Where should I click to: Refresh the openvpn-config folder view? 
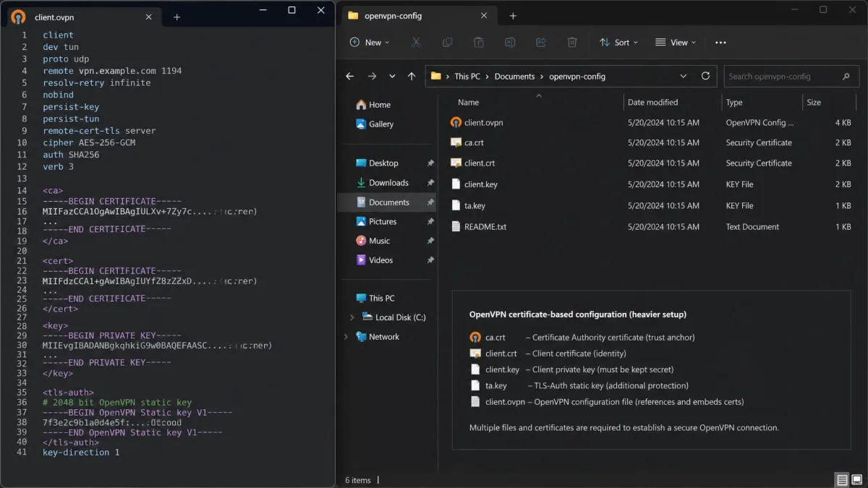tap(705, 76)
